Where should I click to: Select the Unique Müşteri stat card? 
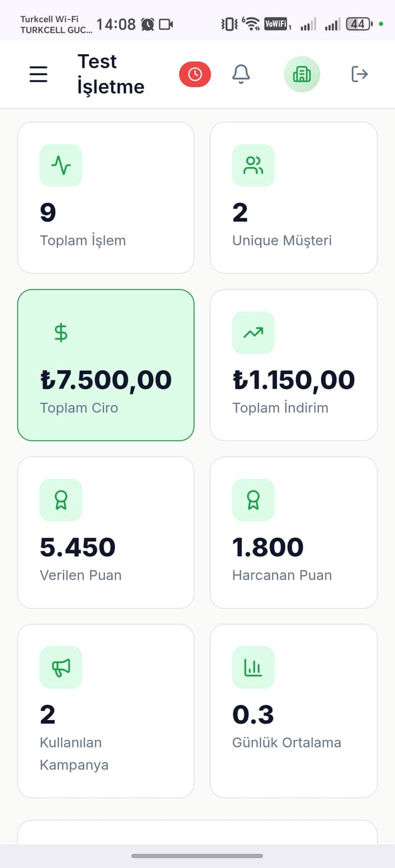tap(293, 197)
